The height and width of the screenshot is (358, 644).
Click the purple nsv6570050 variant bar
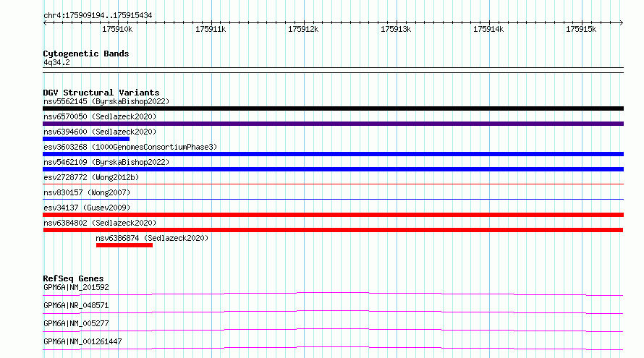click(x=333, y=124)
